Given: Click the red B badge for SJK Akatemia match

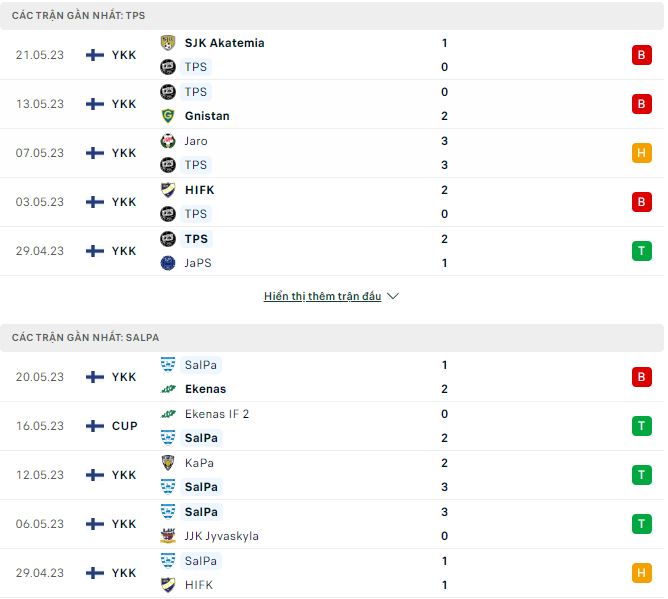Looking at the screenshot, I should pyautogui.click(x=641, y=55).
